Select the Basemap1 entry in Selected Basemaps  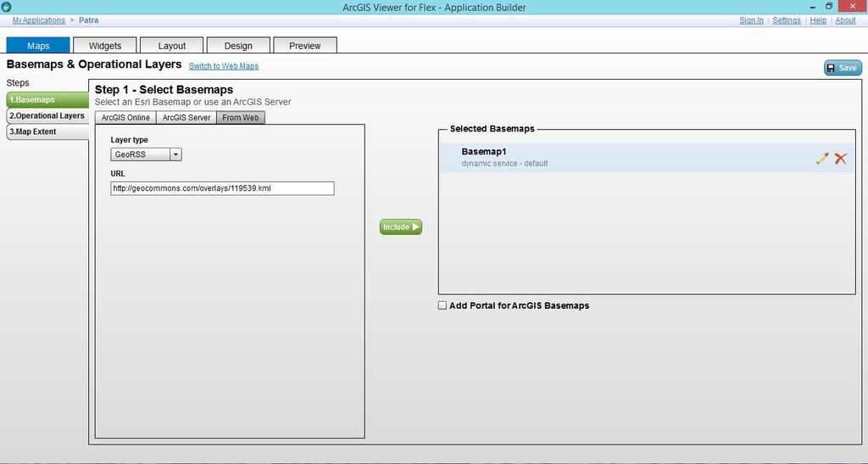click(x=646, y=157)
